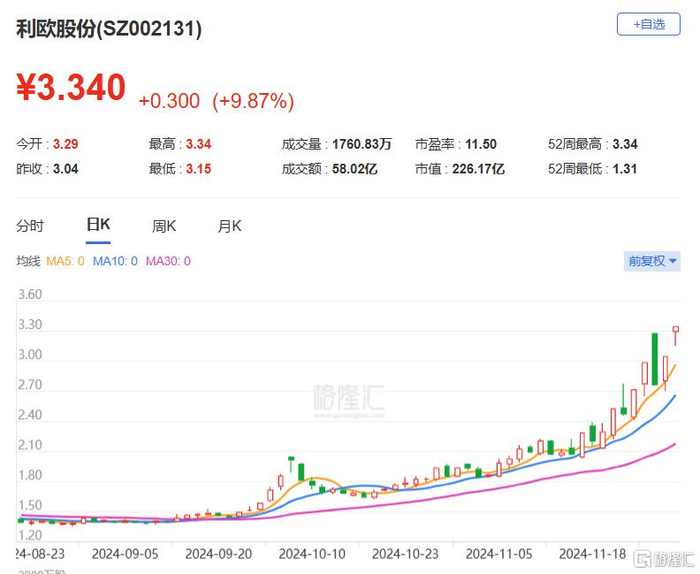Viewport: 700px width, 574px height.
Task: Click the 2024-11-18 date axis label
Action: tap(592, 554)
